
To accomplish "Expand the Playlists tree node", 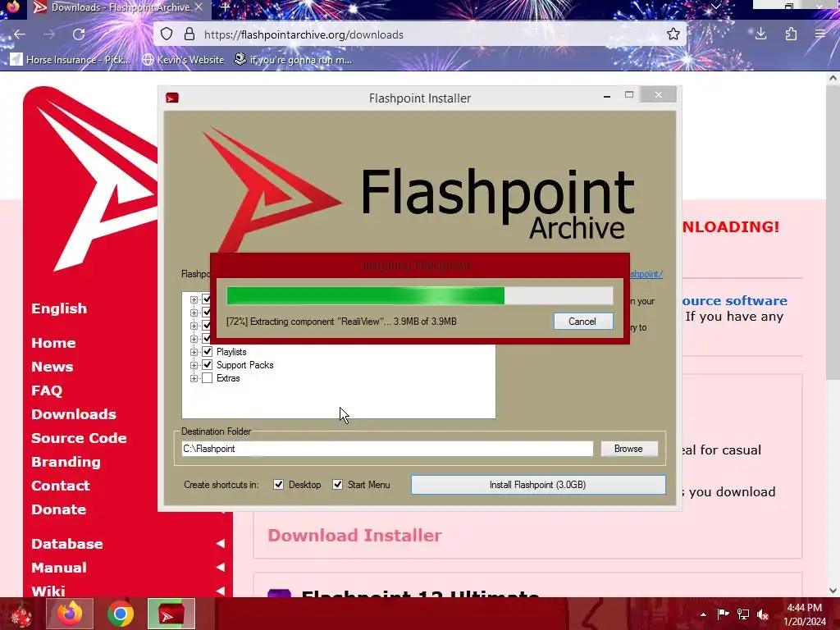I will (194, 352).
